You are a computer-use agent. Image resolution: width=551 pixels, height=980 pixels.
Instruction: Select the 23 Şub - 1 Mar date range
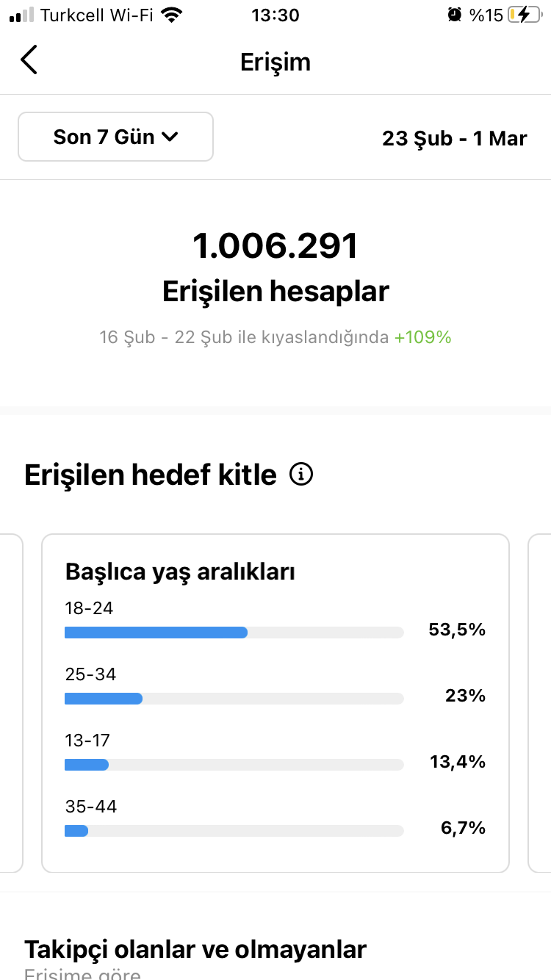point(455,138)
